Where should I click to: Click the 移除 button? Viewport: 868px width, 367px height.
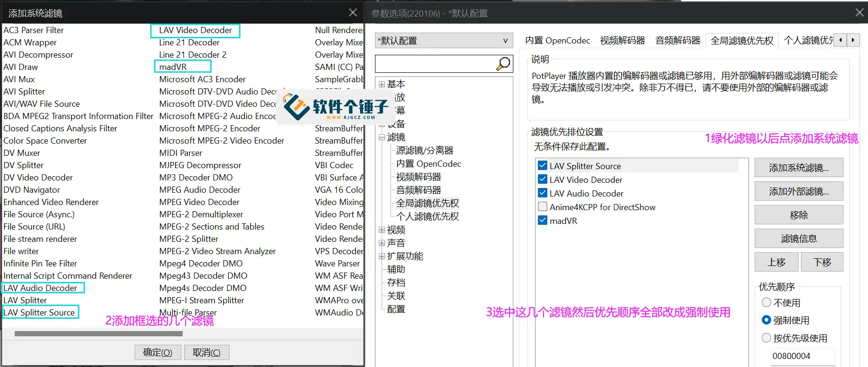point(799,215)
